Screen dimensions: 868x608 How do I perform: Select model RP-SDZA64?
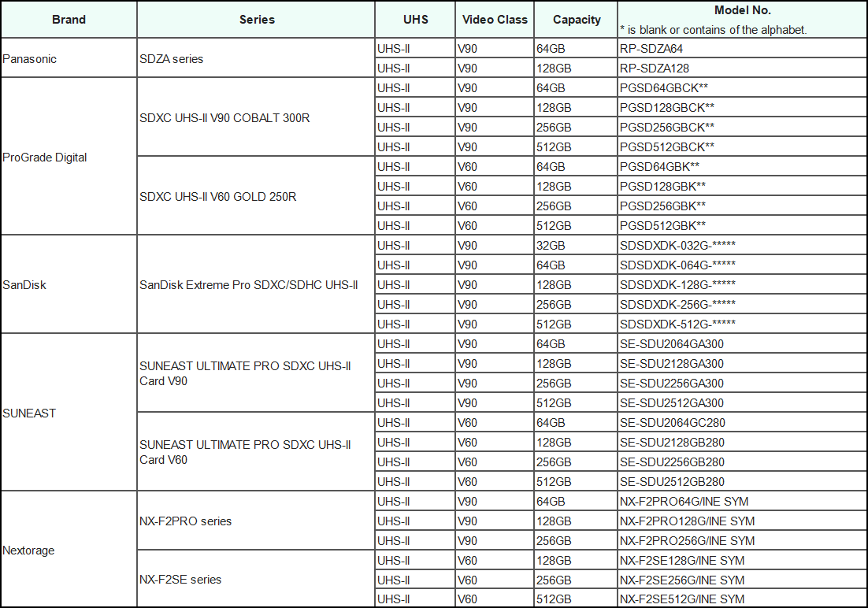[x=742, y=49]
